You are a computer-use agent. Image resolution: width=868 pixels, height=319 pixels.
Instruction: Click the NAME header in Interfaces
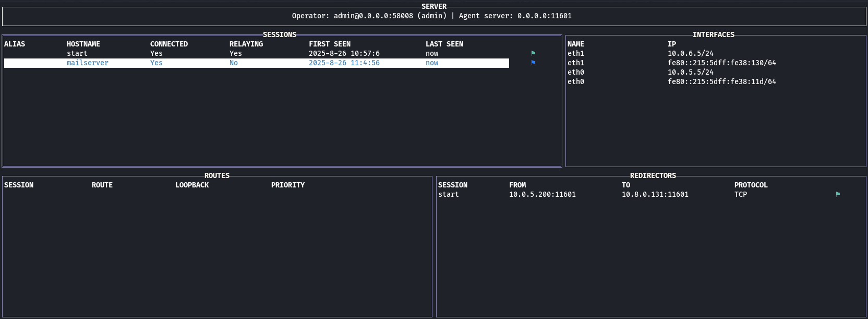[576, 44]
